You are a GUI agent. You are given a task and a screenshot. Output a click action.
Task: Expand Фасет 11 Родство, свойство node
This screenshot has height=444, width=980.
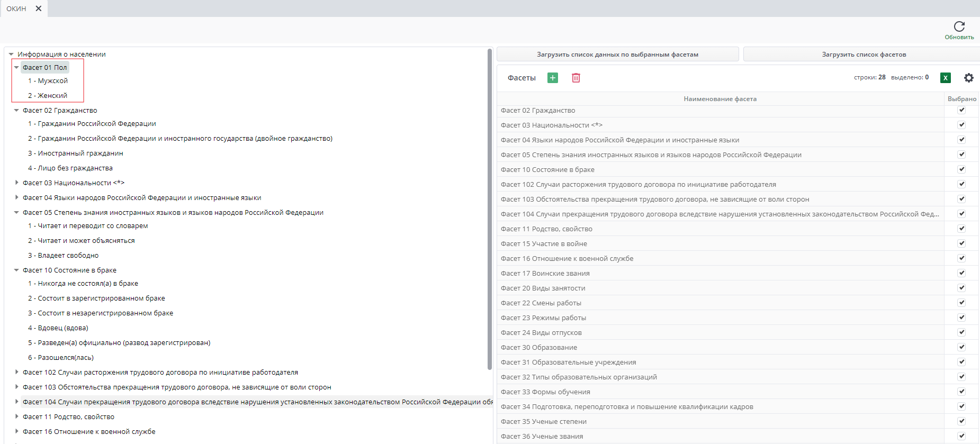tap(16, 416)
